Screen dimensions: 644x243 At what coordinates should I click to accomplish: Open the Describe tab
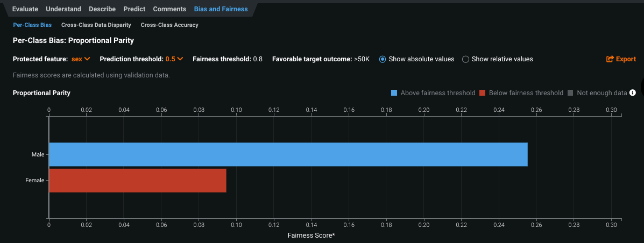click(102, 9)
